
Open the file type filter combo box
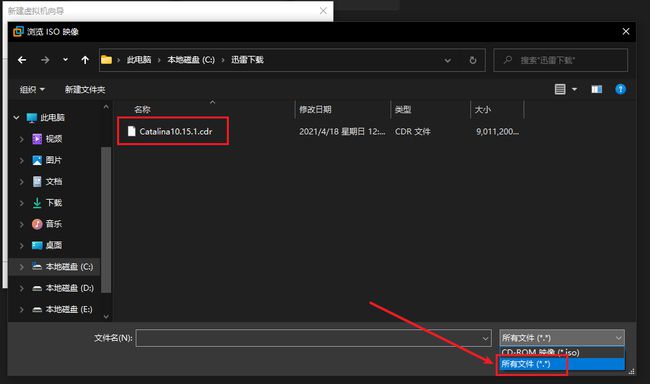click(562, 338)
